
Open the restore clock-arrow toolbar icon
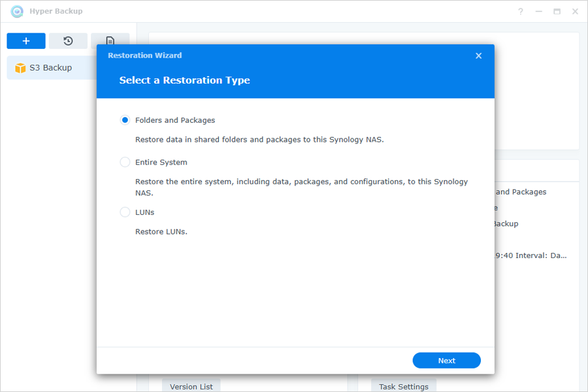[68, 41]
